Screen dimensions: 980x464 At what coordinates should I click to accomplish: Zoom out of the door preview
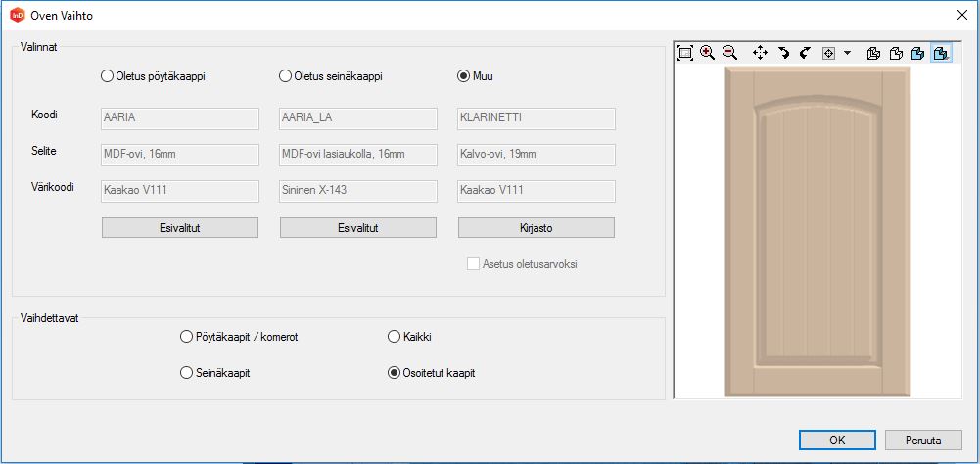[728, 53]
